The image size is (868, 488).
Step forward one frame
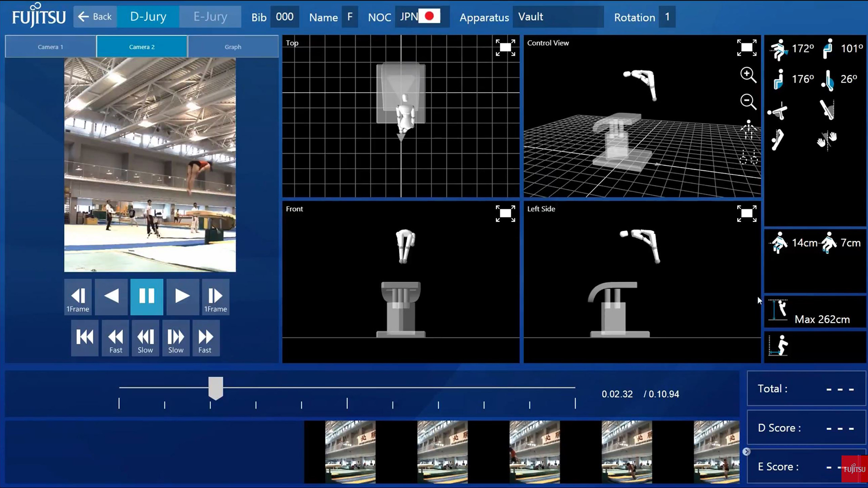coord(216,297)
